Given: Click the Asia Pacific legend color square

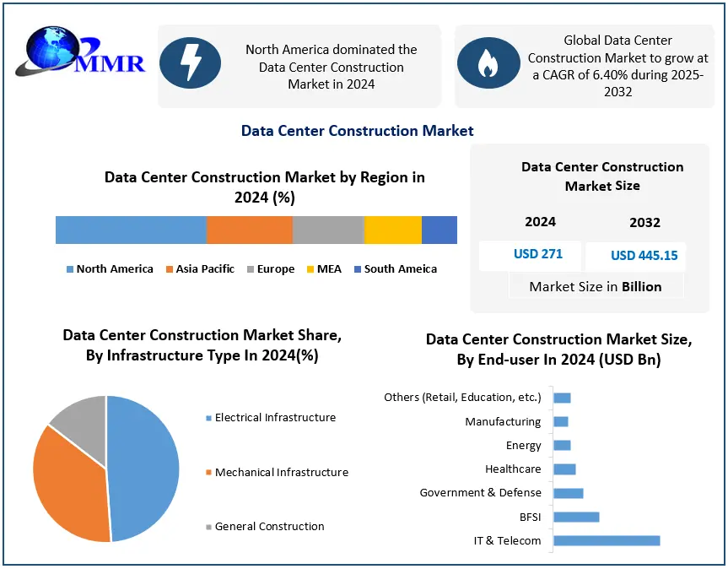Looking at the screenshot, I should pos(169,269).
